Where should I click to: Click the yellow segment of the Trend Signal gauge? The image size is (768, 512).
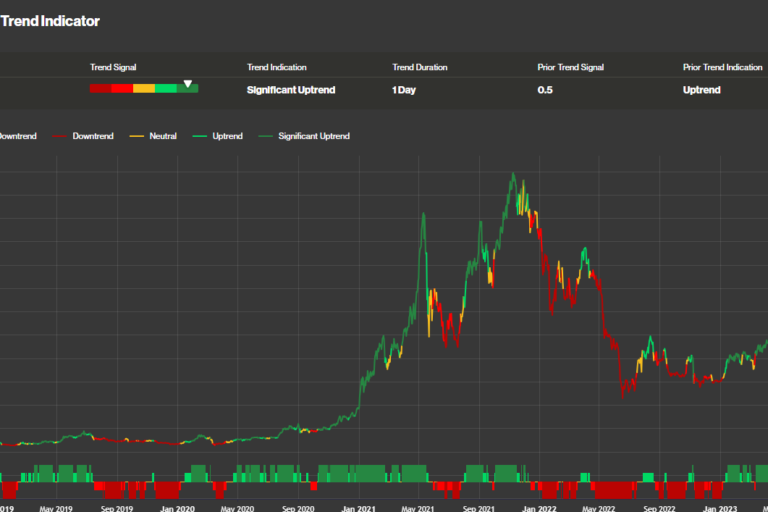(x=144, y=89)
